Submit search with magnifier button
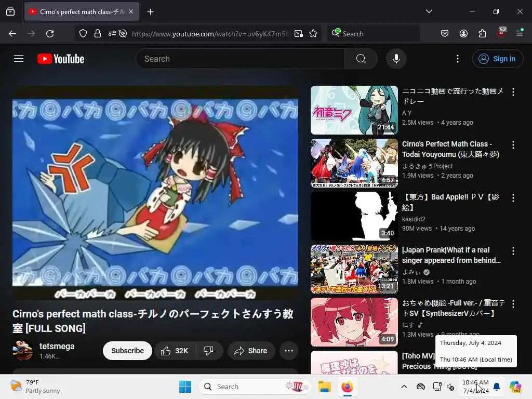This screenshot has width=532, height=399. coord(361,59)
